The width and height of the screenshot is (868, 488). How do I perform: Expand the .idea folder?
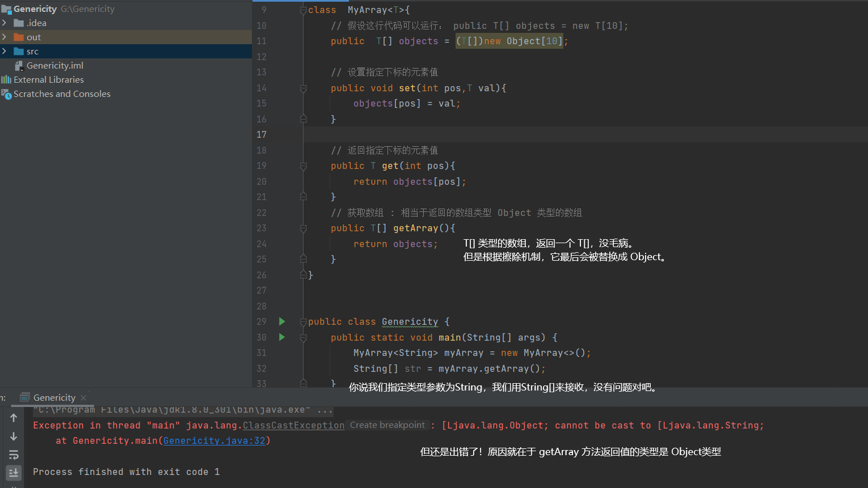4,23
